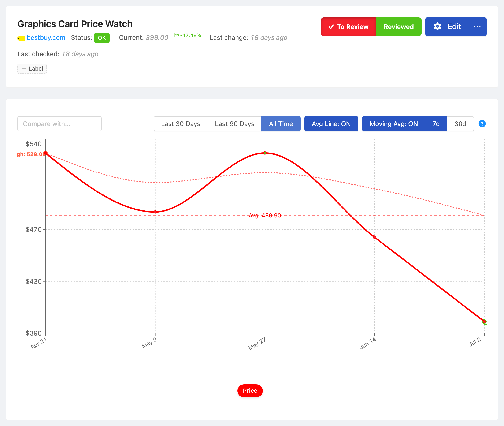Click the Last checked 18 days ago text
The height and width of the screenshot is (426, 504).
(x=58, y=54)
